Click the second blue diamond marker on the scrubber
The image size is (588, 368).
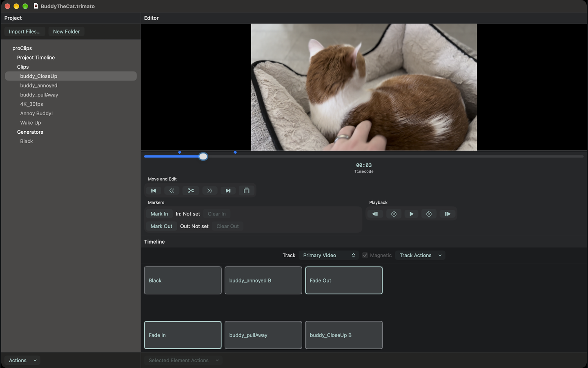235,152
